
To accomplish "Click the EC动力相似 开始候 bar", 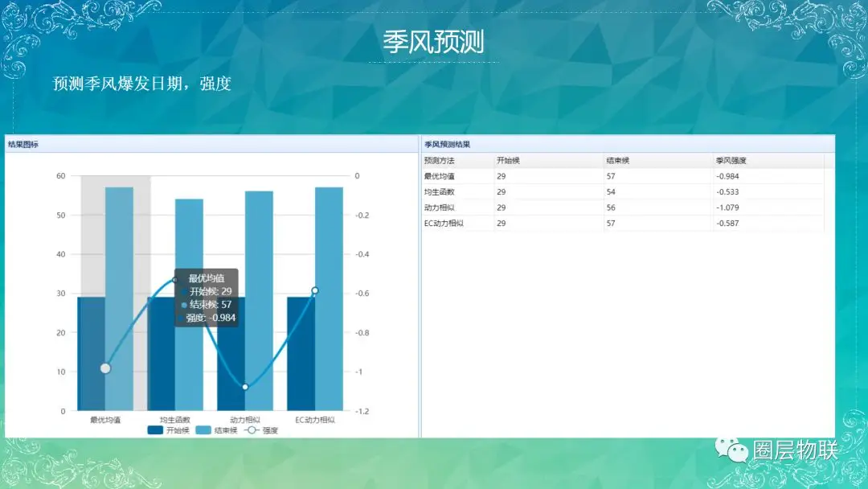I will pos(301,354).
